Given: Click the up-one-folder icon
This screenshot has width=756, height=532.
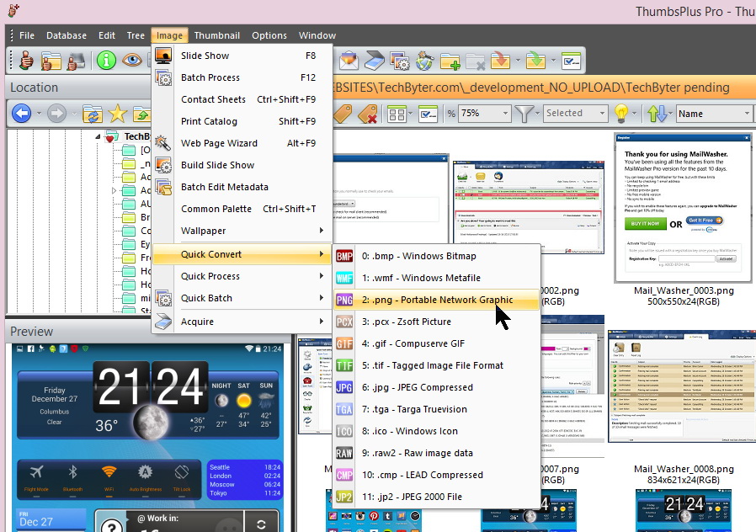Looking at the screenshot, I should pos(141,114).
